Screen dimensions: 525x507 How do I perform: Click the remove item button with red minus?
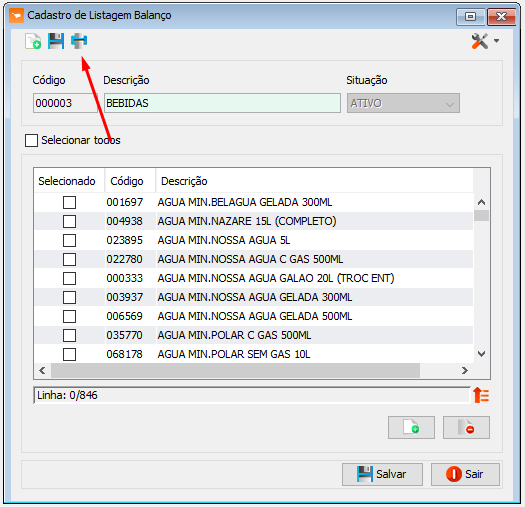pos(466,427)
